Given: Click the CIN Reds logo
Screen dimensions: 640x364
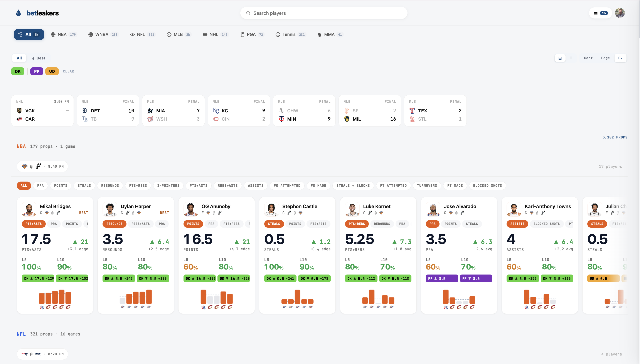Looking at the screenshot, I should (x=216, y=119).
